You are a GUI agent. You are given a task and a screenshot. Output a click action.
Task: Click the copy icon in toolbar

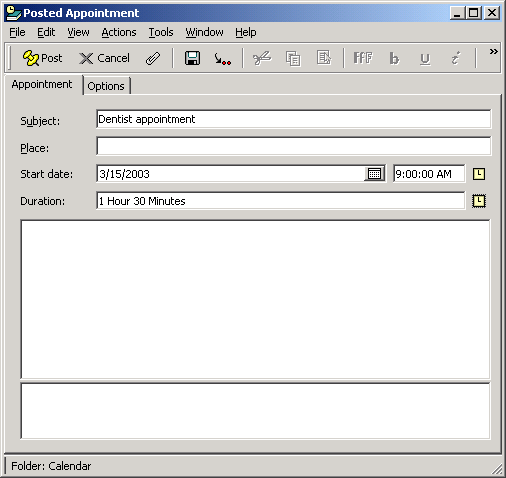pos(293,59)
